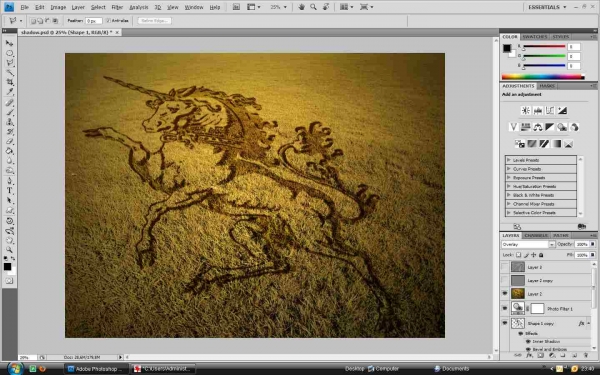Screen dimensions: 600x375
Task: Click the red R color slider
Action: tap(544, 47)
